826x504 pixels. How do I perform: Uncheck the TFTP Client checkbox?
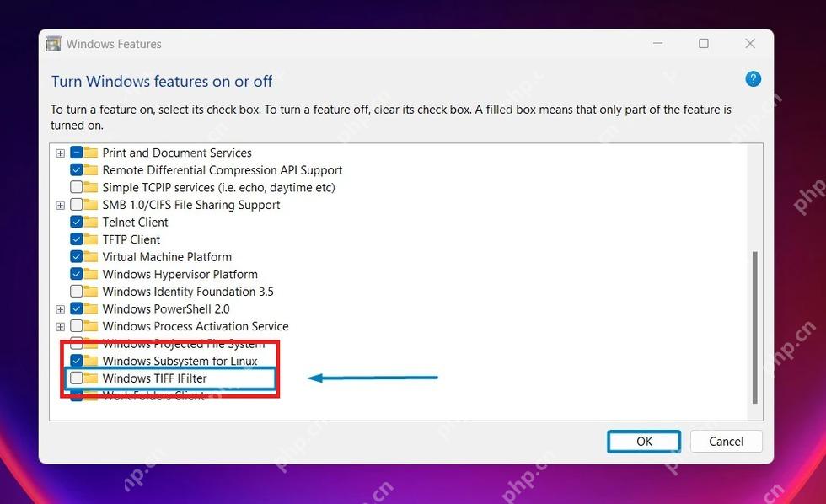pos(77,239)
